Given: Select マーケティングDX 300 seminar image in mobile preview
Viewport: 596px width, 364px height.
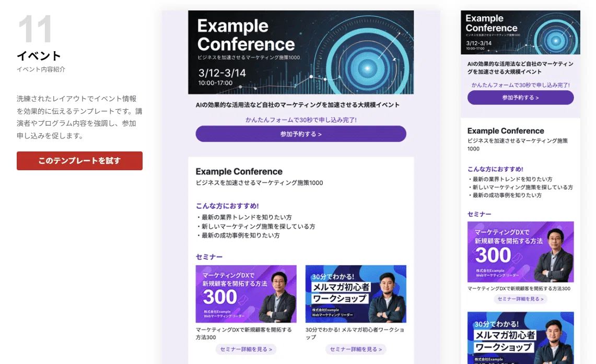Looking at the screenshot, I should click(520, 252).
